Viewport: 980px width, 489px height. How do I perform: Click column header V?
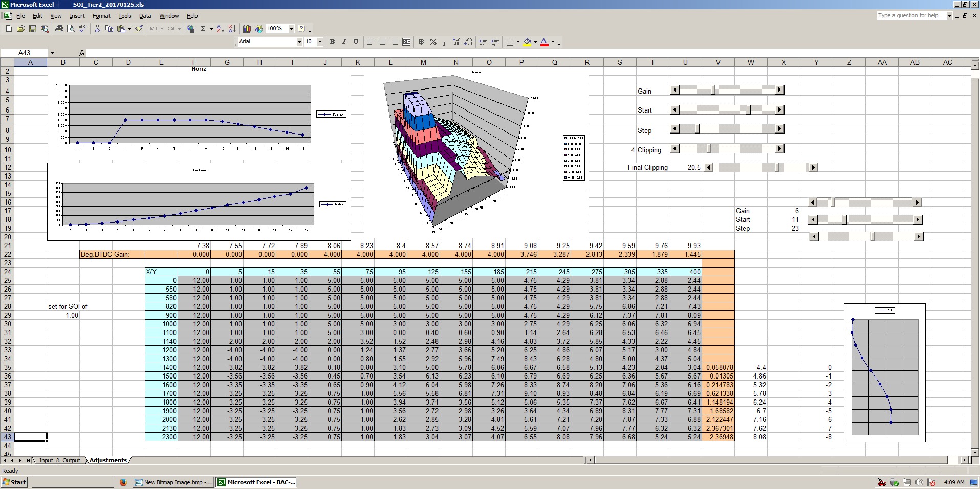point(718,62)
